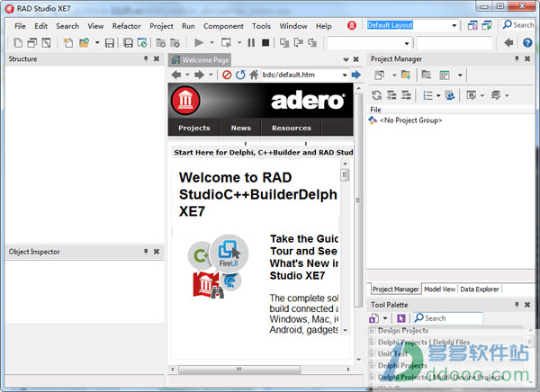Click the browser Back arrow in Welcome Page
Viewport: 540px width, 392px height.
point(176,75)
